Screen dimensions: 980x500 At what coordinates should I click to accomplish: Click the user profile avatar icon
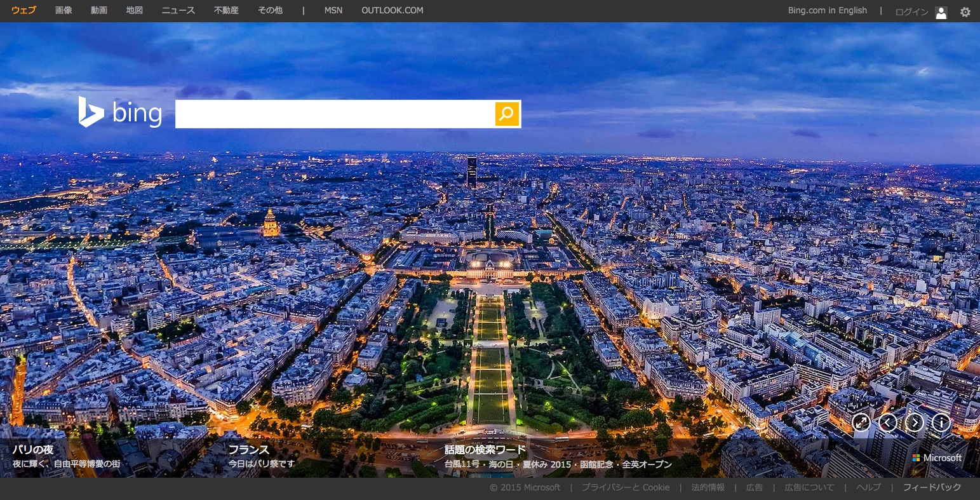941,12
